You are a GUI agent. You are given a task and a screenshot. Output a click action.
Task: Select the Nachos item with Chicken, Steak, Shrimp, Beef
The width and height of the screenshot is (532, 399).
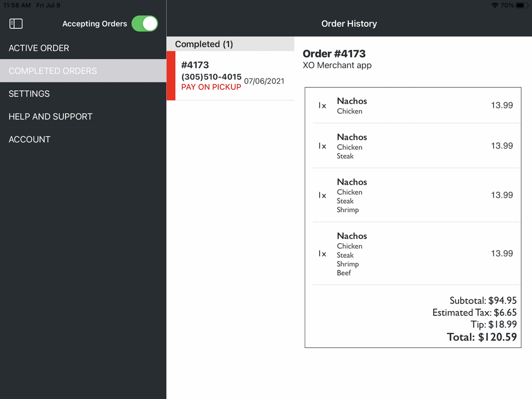point(417,254)
